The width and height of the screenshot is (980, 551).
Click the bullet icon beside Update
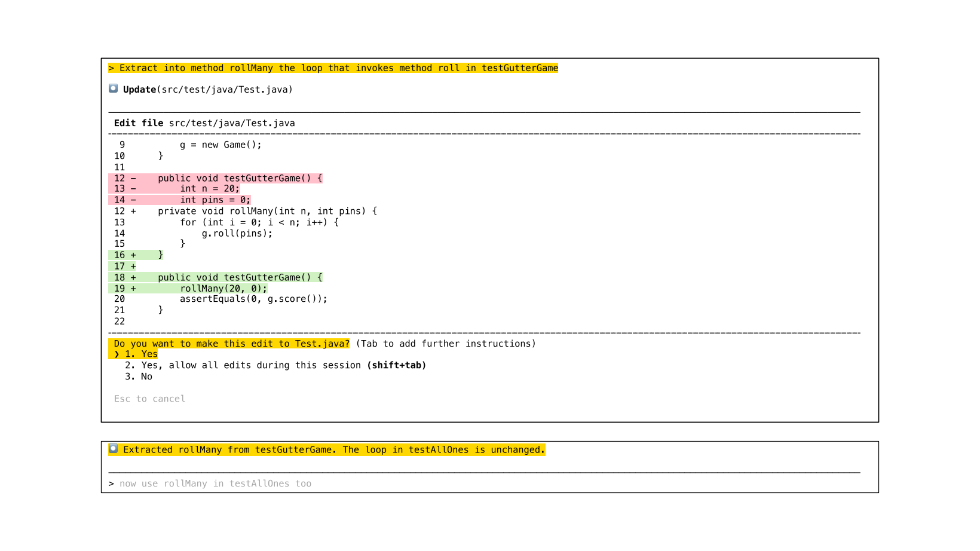[x=113, y=88]
